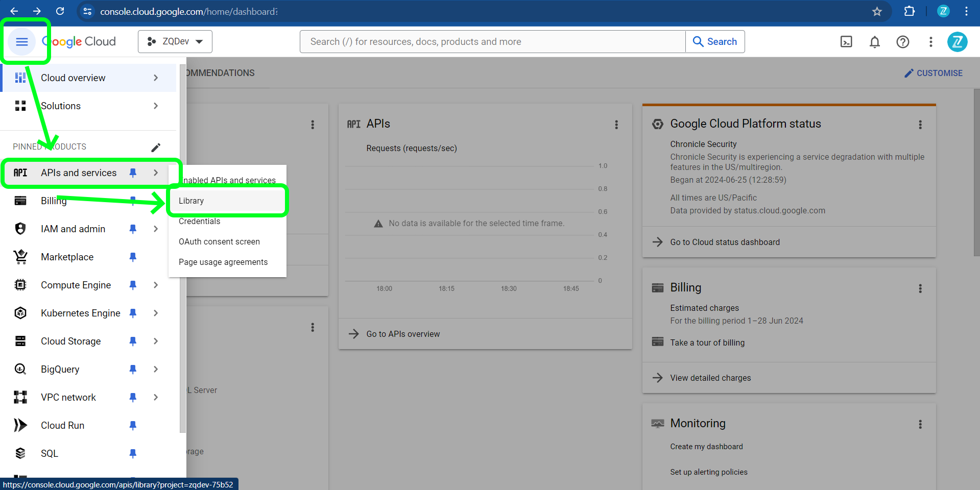Unpin BigQuery

(133, 369)
